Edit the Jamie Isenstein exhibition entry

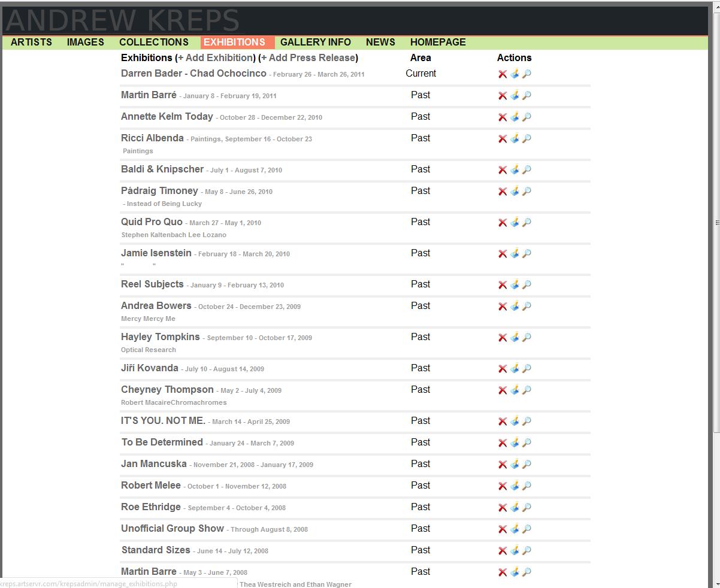(x=515, y=254)
